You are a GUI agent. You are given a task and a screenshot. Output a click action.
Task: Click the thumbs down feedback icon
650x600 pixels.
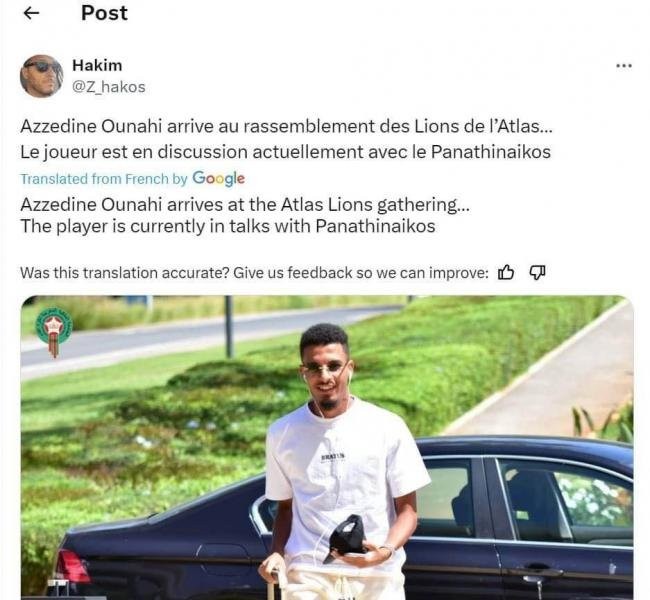(x=537, y=272)
